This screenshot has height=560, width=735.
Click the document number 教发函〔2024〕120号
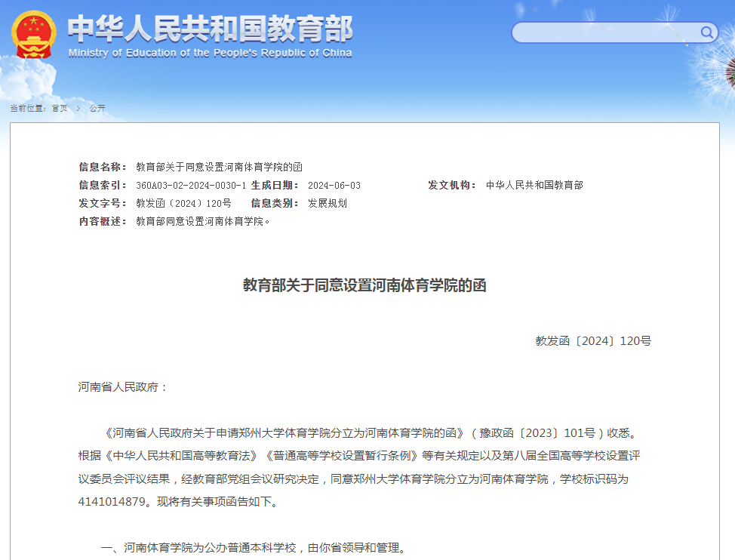[x=595, y=340]
